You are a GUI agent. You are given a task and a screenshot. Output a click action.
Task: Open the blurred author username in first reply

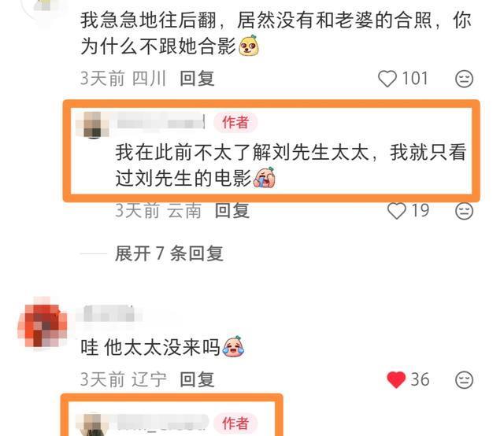[160, 123]
